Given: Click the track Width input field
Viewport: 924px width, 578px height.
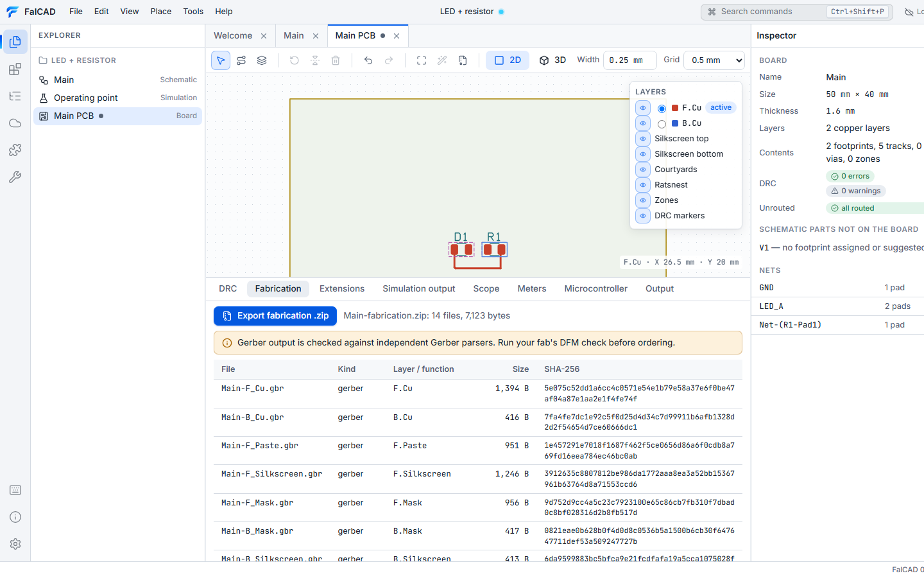Looking at the screenshot, I should click(x=629, y=60).
